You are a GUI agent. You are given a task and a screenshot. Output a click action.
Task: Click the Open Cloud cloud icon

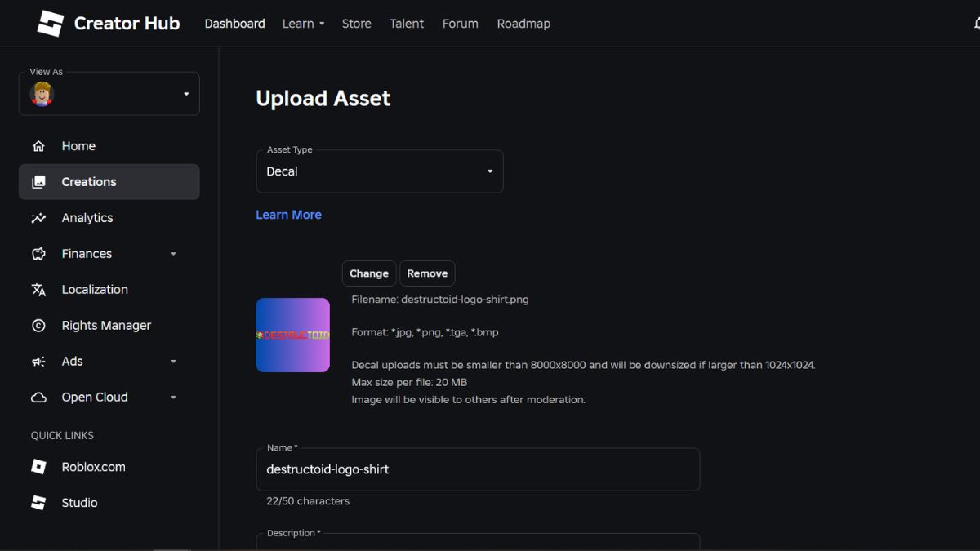pyautogui.click(x=38, y=398)
